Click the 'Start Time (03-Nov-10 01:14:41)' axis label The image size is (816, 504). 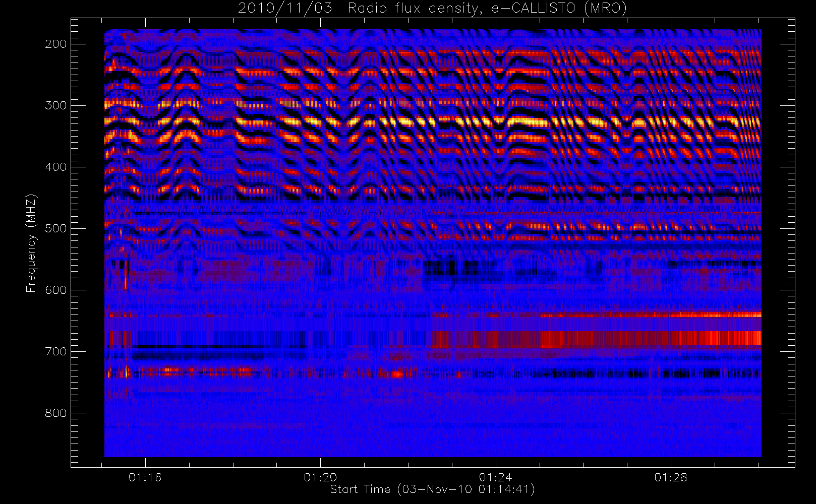coord(432,489)
